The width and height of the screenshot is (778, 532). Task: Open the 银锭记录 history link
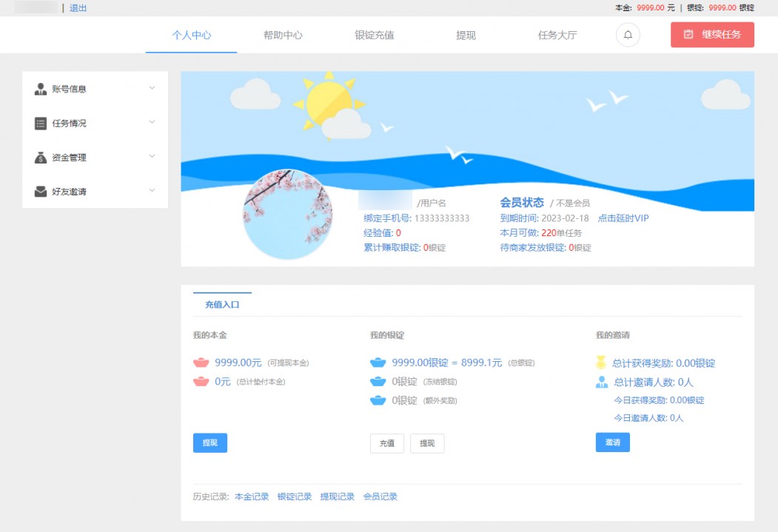[294, 496]
